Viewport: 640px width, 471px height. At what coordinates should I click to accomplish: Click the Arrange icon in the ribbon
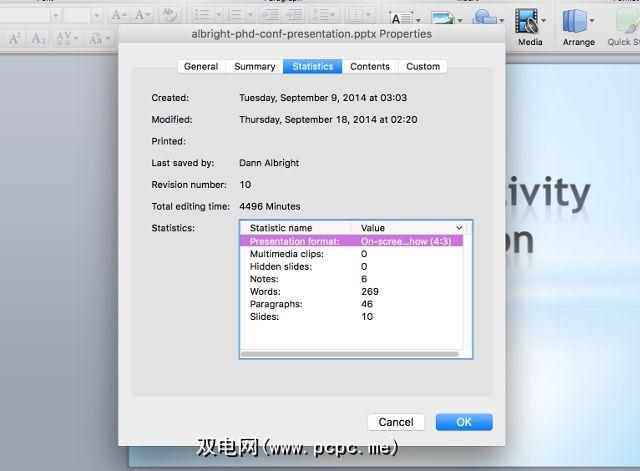(574, 21)
